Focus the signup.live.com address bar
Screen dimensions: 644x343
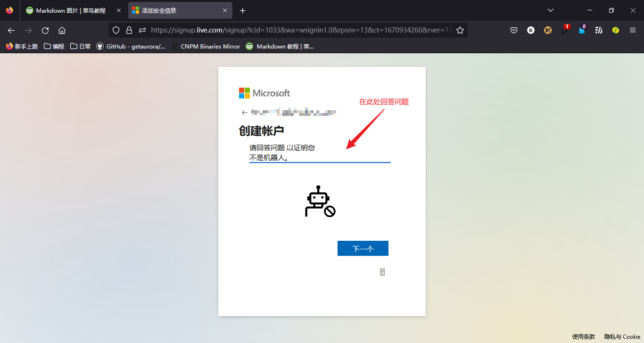tap(301, 30)
